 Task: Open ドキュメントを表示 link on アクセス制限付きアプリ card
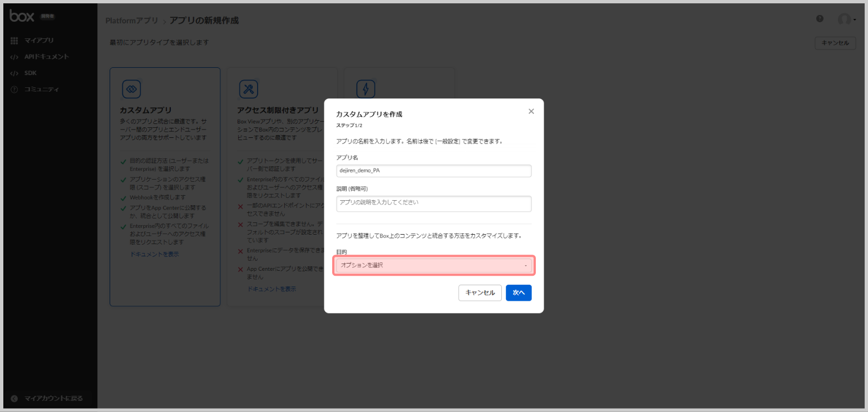tap(272, 289)
